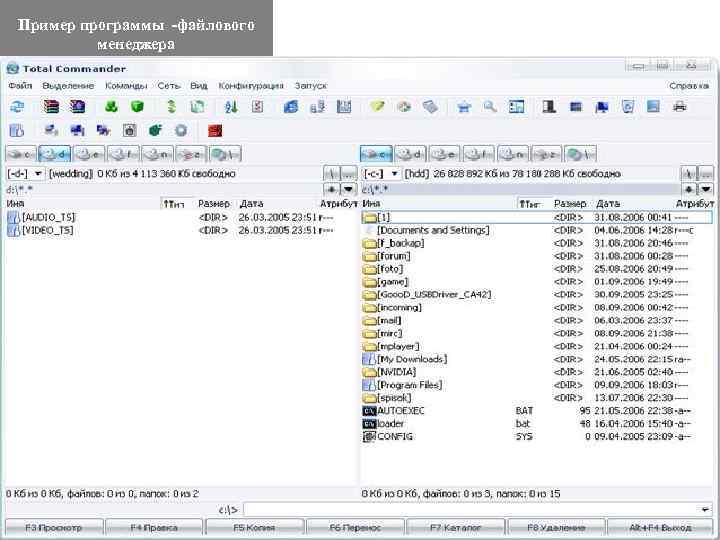
Task: Open the Команды menu
Action: (126, 85)
